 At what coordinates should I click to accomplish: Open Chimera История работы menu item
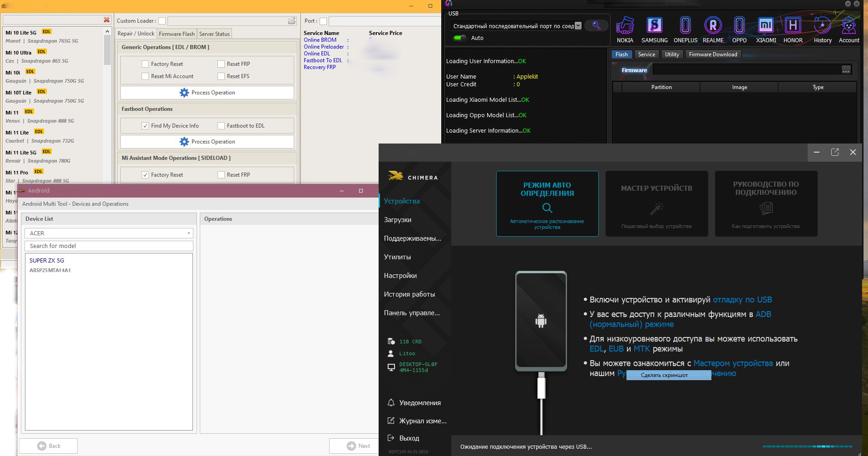point(409,294)
